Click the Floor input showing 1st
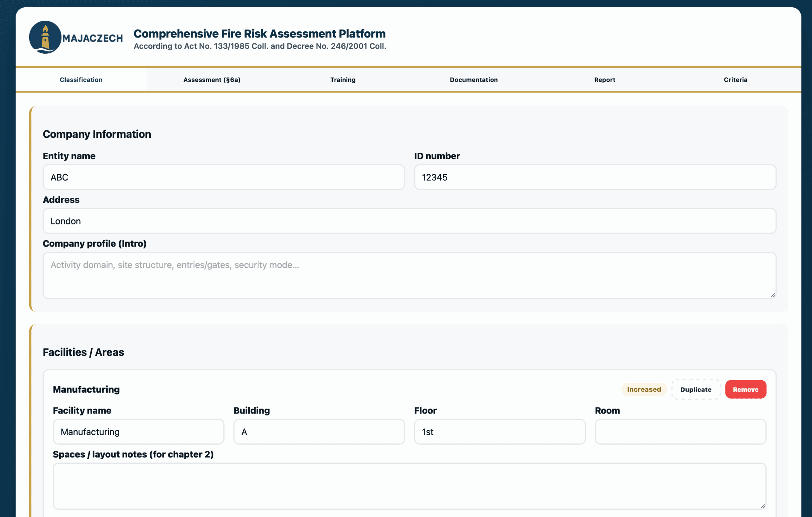 tap(499, 432)
